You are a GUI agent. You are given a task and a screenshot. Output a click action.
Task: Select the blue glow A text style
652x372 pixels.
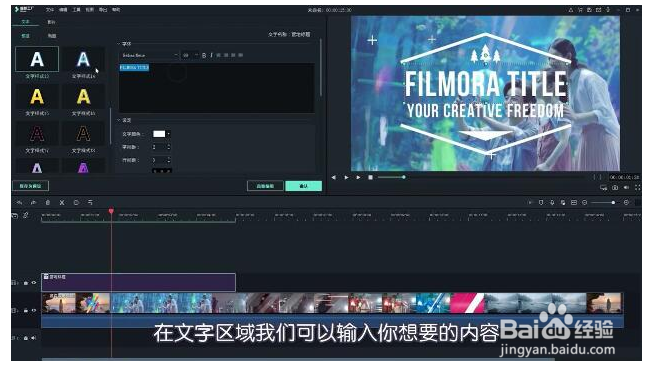tap(83, 59)
